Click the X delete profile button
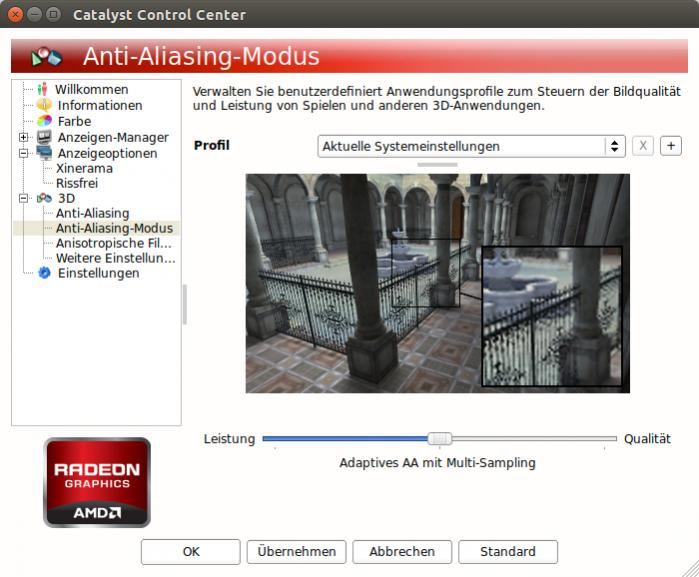The width and height of the screenshot is (699, 577). click(x=643, y=146)
